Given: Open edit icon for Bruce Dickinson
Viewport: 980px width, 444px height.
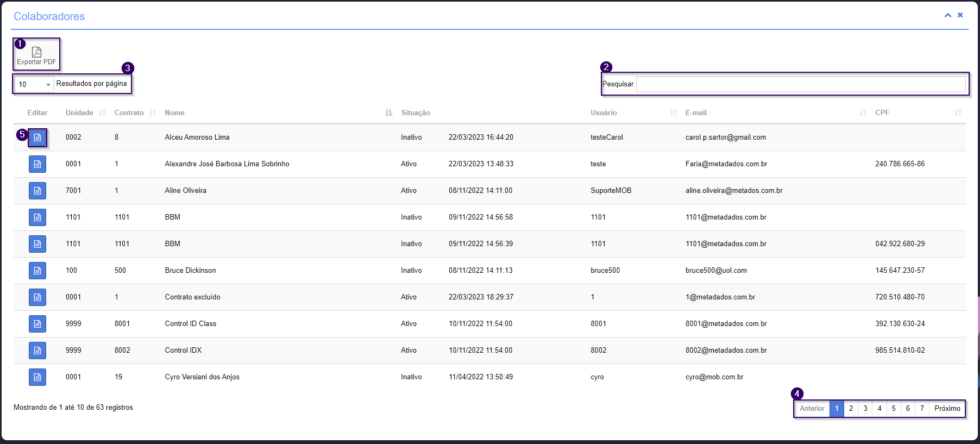Looking at the screenshot, I should click(37, 271).
